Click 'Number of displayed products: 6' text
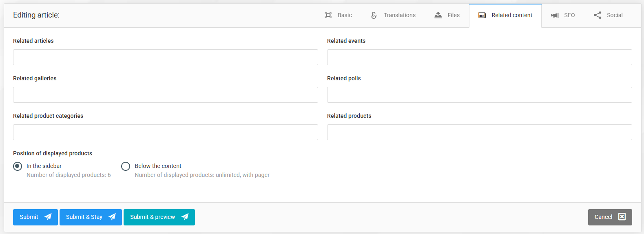 click(69, 175)
